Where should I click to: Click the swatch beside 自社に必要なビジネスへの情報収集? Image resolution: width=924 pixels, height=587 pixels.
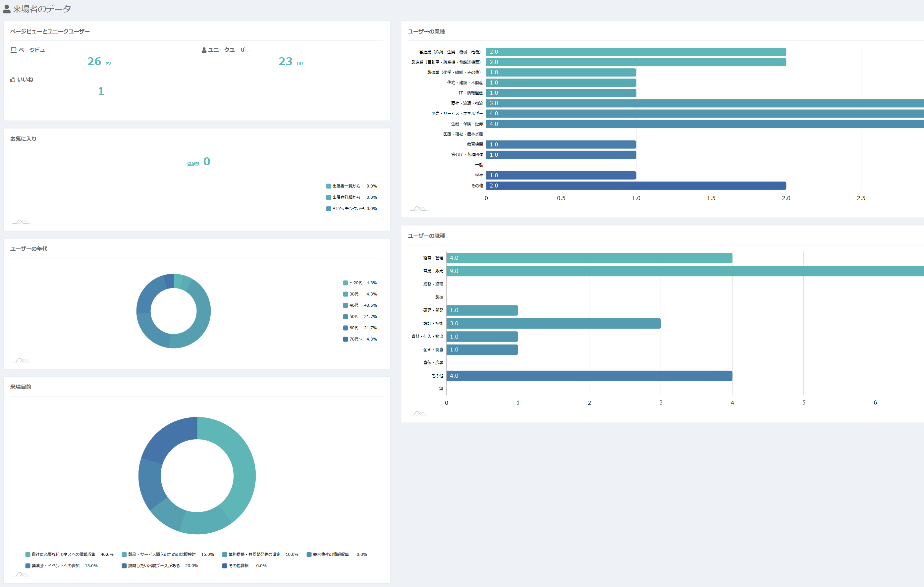[x=27, y=555]
